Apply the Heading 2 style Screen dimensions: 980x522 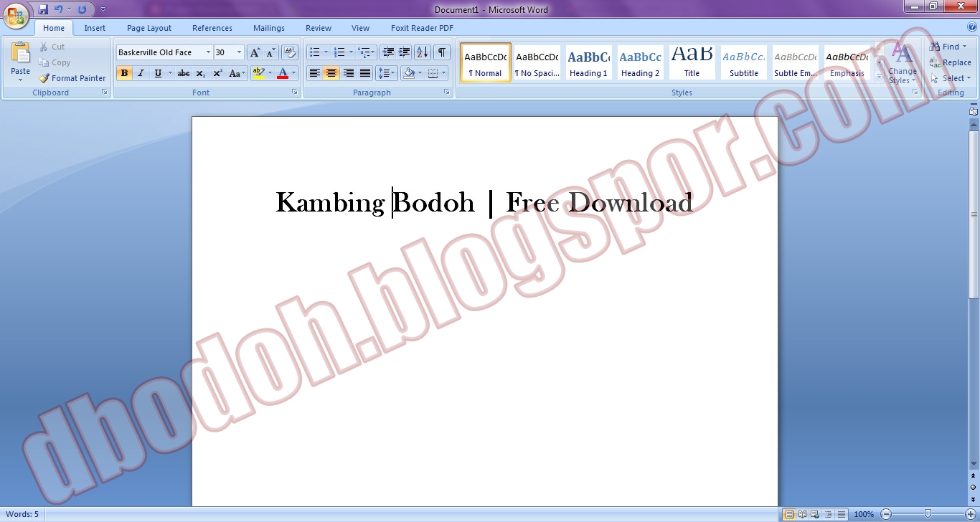click(640, 62)
